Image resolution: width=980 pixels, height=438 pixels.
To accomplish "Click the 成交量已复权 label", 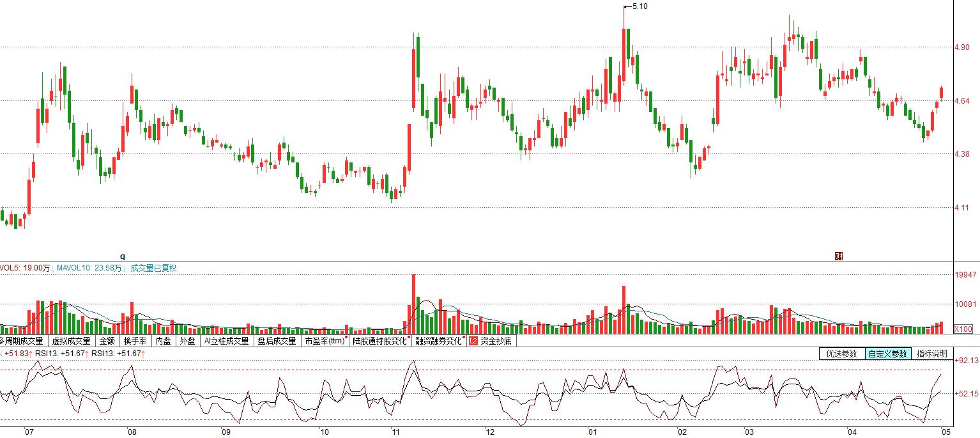I will (x=153, y=269).
